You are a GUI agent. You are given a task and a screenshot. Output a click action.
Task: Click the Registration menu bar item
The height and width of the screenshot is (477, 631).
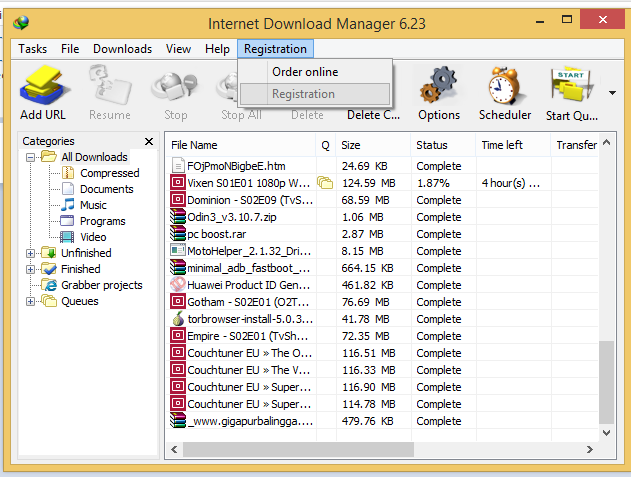275,49
